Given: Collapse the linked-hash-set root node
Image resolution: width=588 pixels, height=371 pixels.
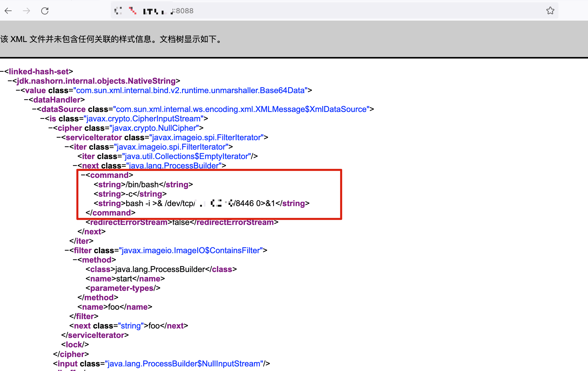Looking at the screenshot, I should coord(2,72).
